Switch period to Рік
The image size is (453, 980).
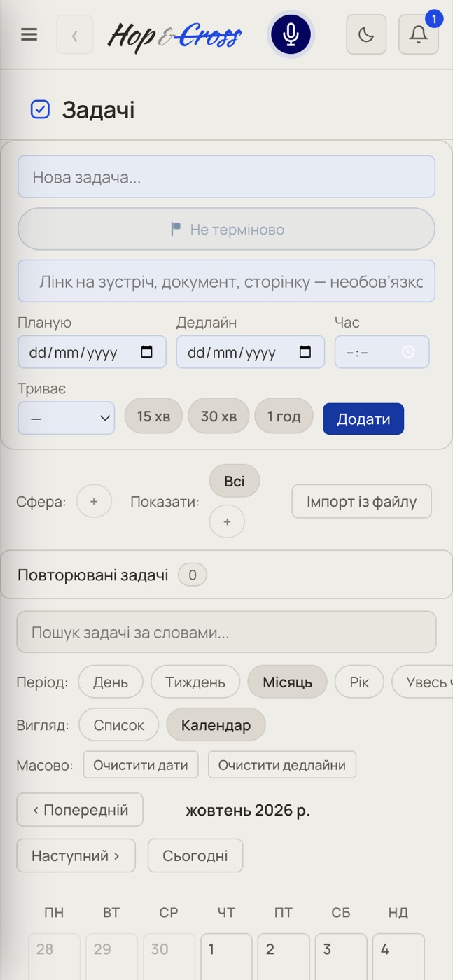tap(359, 682)
